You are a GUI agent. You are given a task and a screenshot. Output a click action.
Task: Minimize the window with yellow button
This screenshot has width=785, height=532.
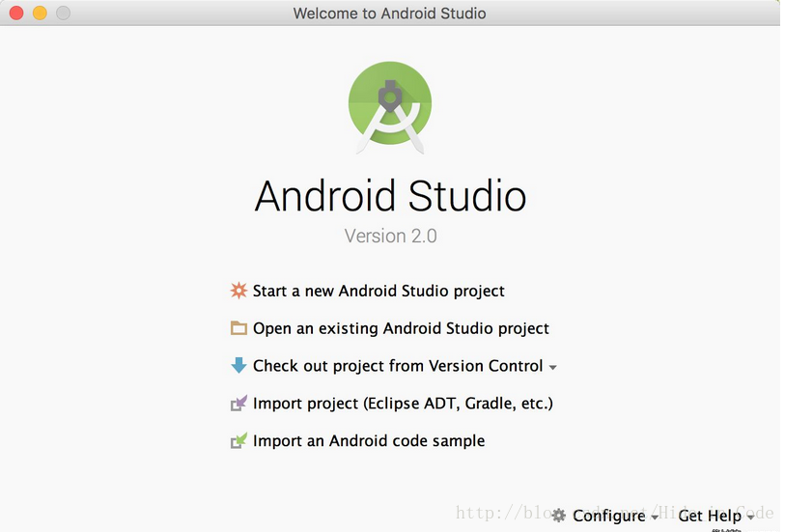40,13
